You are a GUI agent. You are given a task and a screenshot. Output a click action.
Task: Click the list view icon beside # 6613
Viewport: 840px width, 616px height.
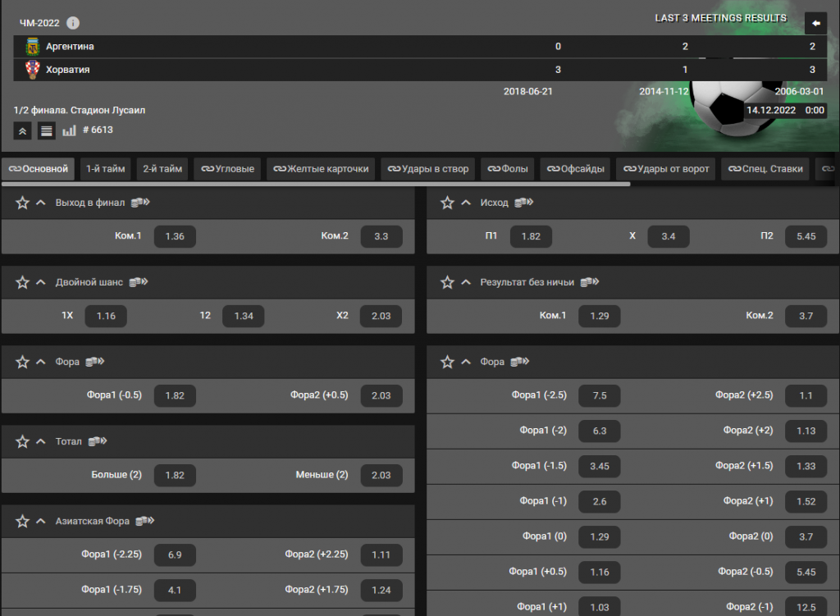coord(47,130)
